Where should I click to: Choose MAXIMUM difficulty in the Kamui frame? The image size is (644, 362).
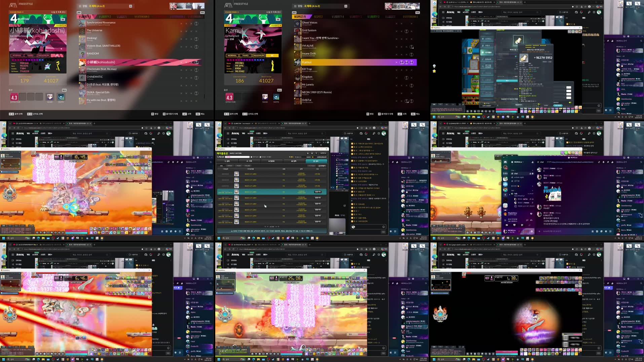point(259,56)
